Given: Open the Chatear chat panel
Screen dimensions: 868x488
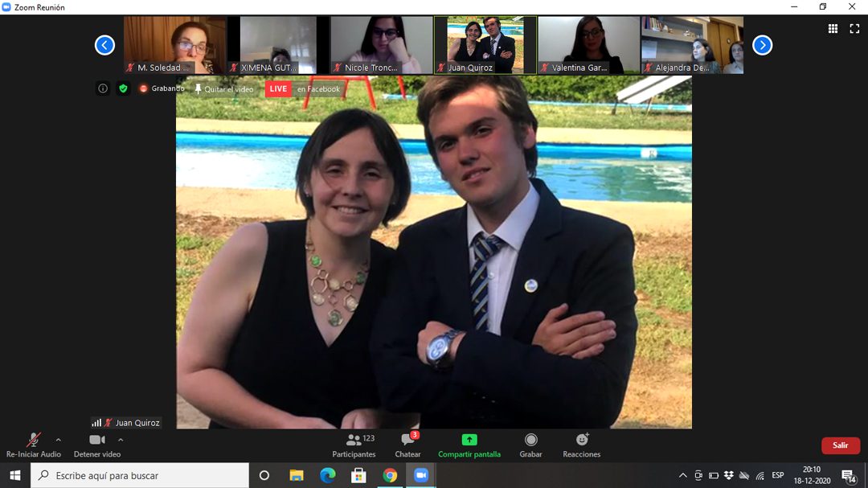Looking at the screenshot, I should click(407, 441).
